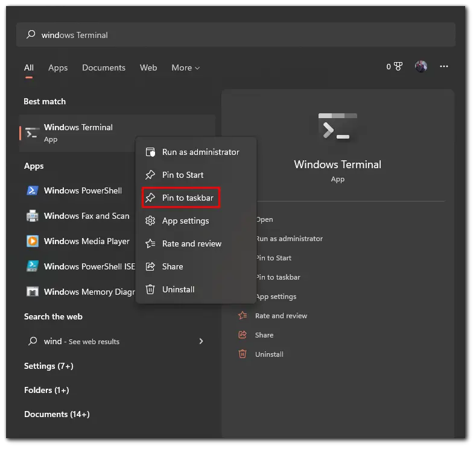Click star icon in context menu
Viewport: 476px width, 449px height.
click(150, 243)
